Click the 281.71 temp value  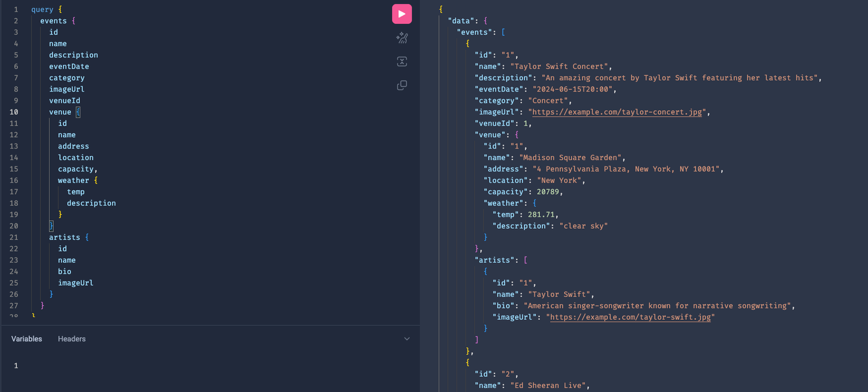pos(541,215)
